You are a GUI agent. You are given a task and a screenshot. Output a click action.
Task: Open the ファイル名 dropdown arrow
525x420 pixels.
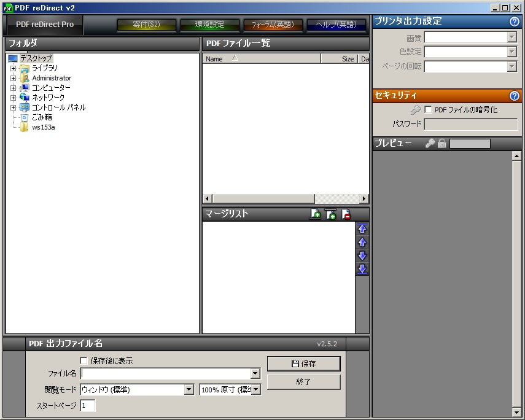click(255, 373)
